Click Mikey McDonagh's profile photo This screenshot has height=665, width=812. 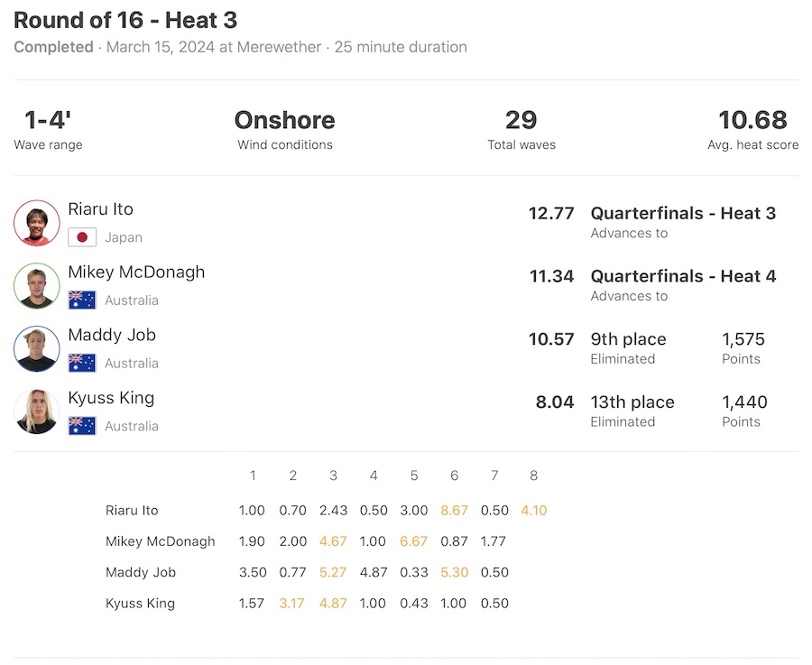pyautogui.click(x=37, y=286)
